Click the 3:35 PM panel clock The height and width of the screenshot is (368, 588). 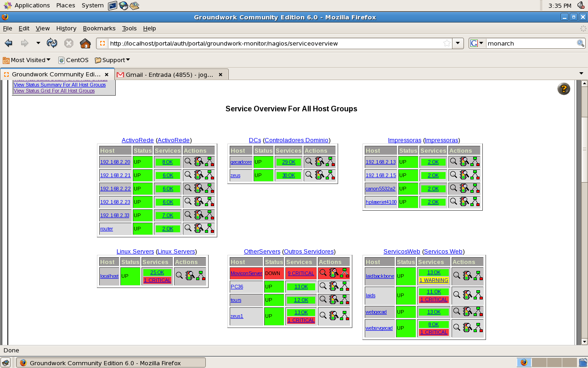[560, 6]
